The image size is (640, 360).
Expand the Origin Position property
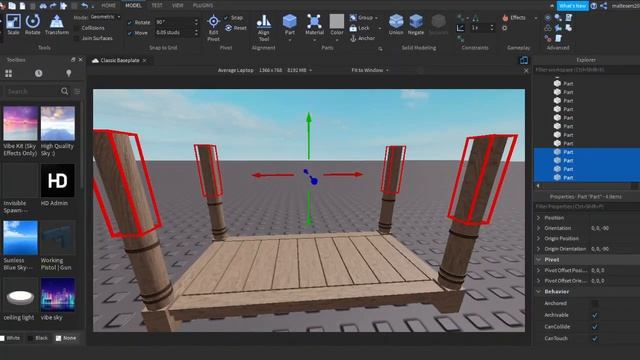tap(538, 238)
